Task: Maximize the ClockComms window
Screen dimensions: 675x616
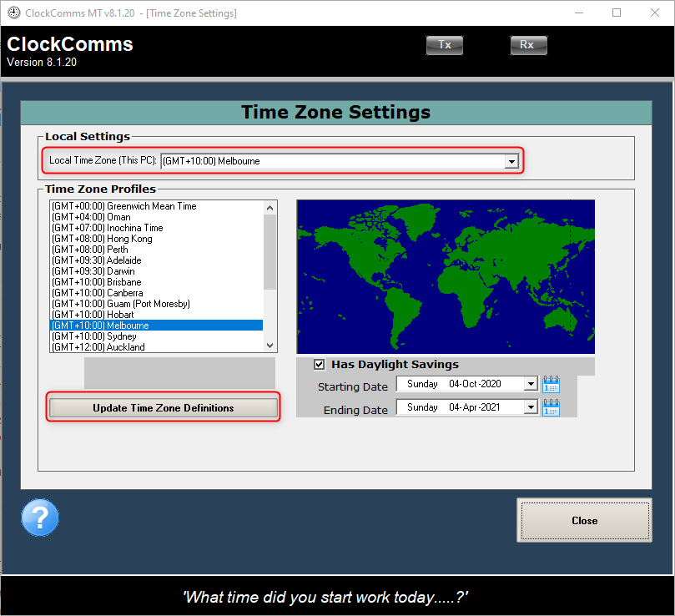Action: click(617, 13)
